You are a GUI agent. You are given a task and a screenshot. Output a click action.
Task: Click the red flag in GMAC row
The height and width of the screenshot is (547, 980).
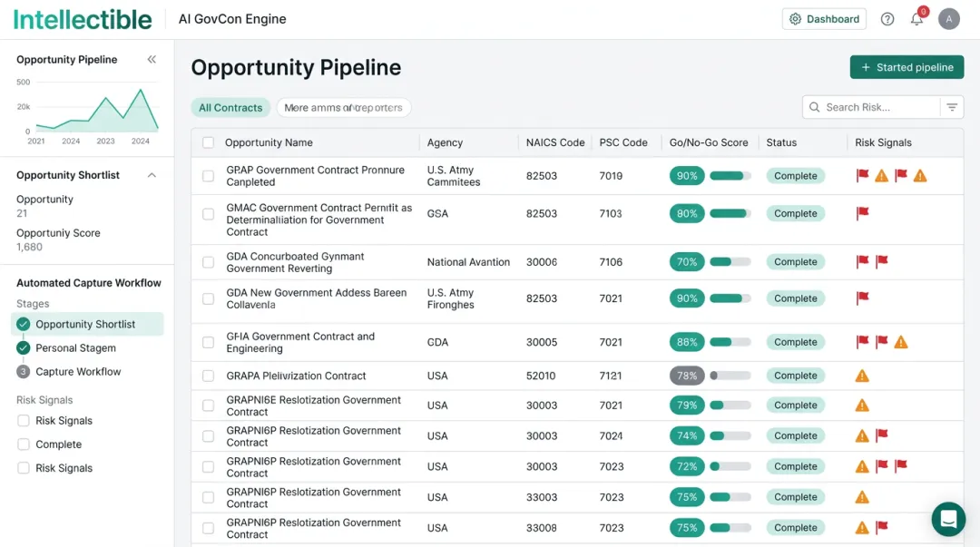coord(863,213)
